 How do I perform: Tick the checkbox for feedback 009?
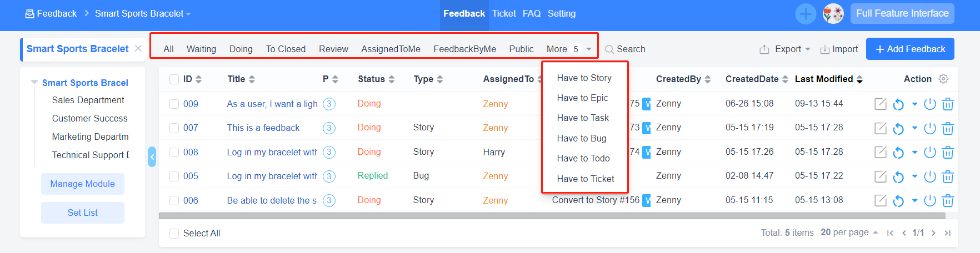(x=174, y=104)
